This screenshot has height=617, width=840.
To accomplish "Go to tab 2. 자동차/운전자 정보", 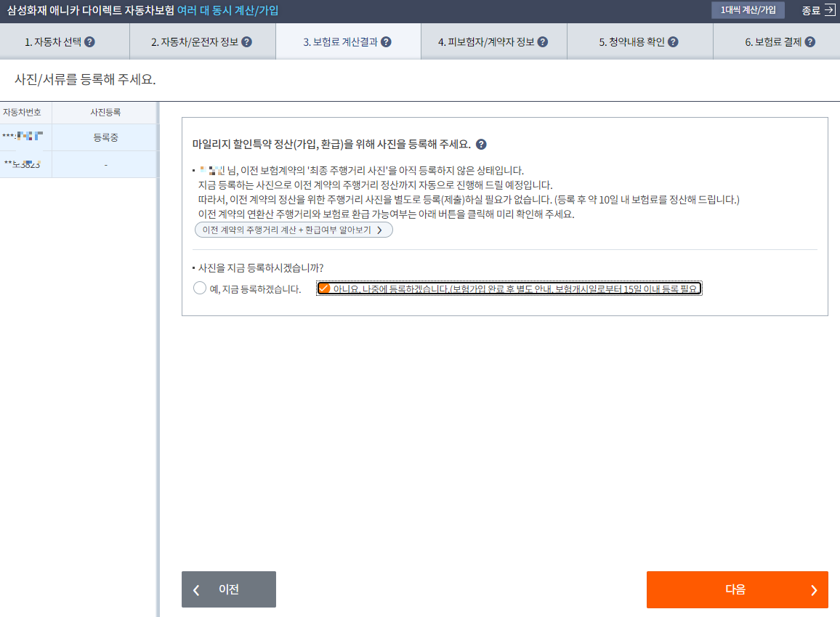I will click(203, 41).
